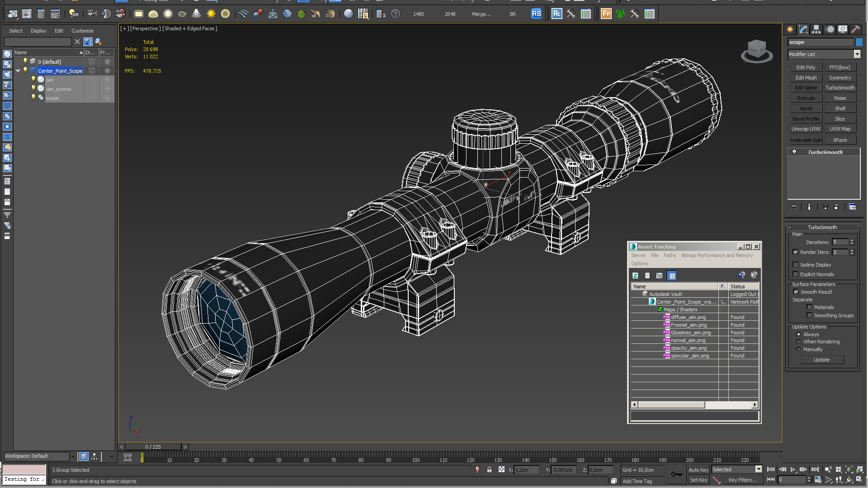Select the Manually update option

(798, 349)
